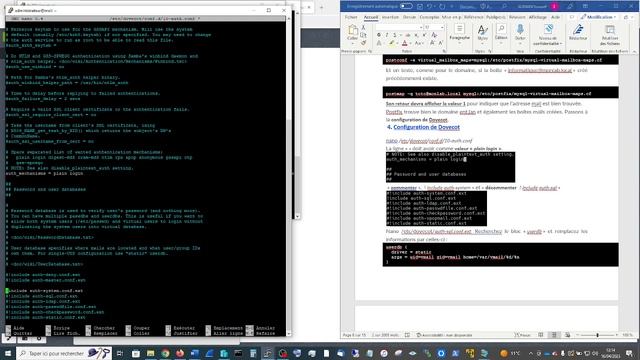Undo the last action in Word
The width and height of the screenshot is (640, 360).
click(x=429, y=7)
